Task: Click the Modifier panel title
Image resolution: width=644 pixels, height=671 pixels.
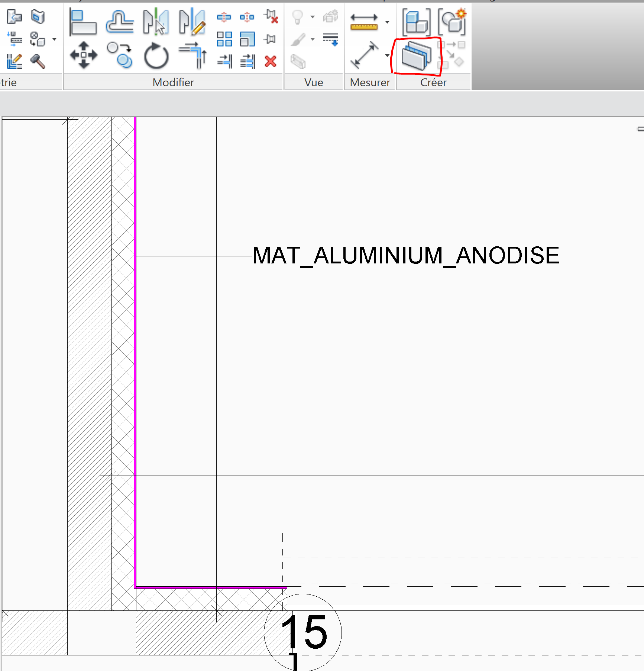Action: click(173, 82)
